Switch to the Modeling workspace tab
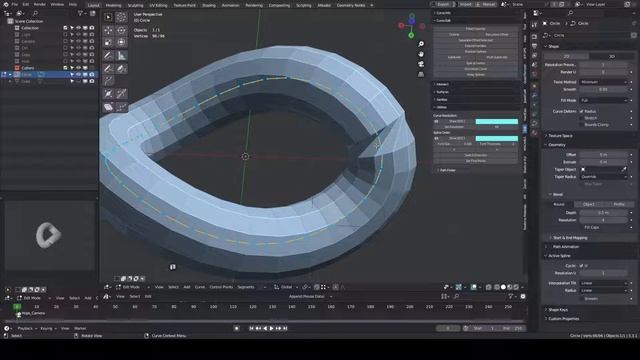Viewport: 640px width, 360px height. click(113, 5)
